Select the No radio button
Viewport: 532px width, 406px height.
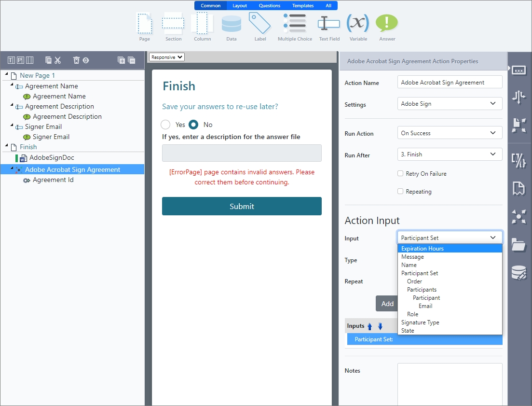click(193, 125)
